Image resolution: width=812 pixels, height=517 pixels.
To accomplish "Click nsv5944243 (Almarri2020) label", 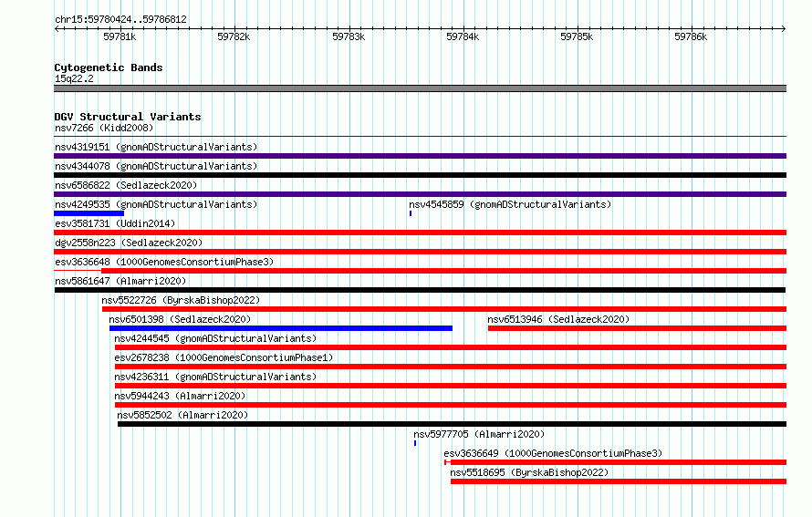I will [x=180, y=396].
